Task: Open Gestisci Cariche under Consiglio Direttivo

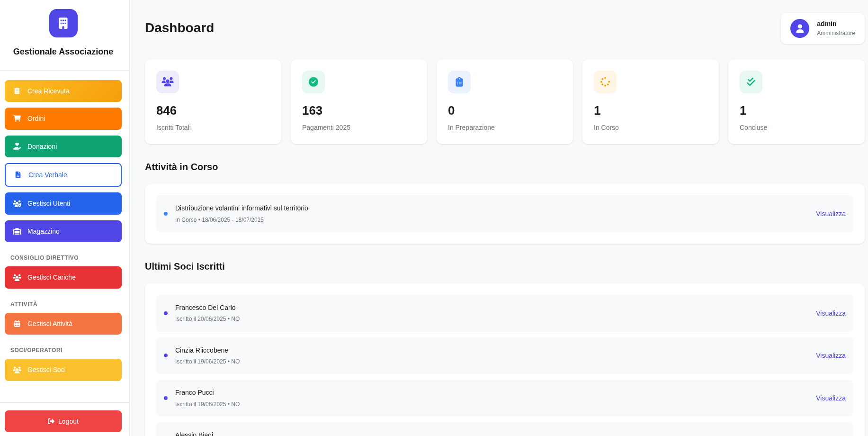Action: pyautogui.click(x=63, y=277)
